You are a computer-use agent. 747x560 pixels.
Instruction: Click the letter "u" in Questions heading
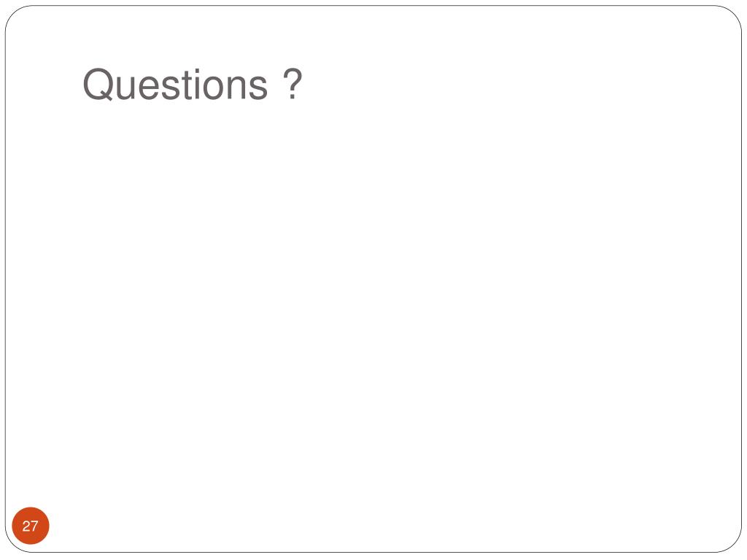125,88
